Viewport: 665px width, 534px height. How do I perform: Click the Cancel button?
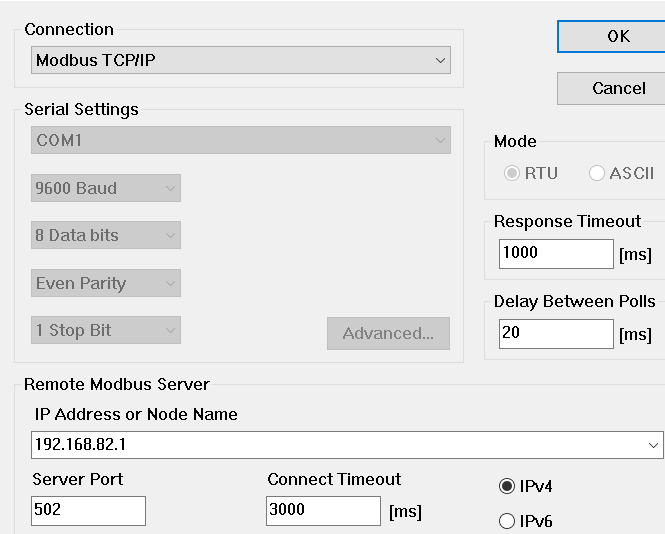tap(611, 88)
